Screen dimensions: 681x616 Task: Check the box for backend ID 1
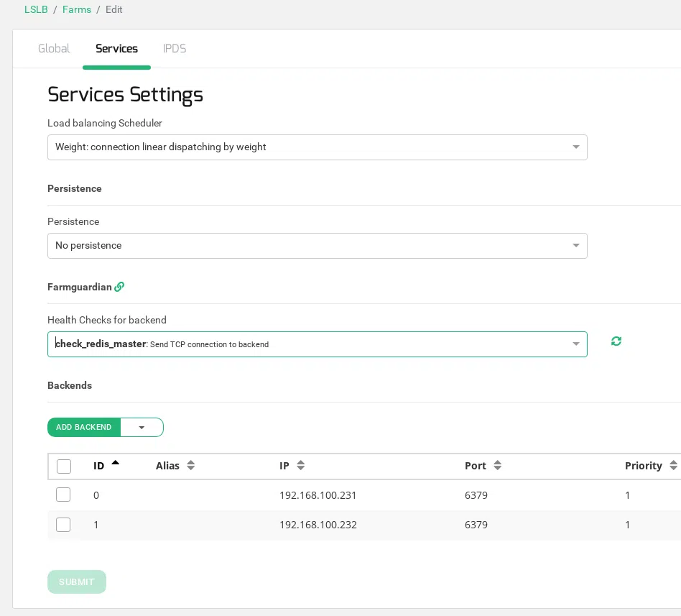pos(63,525)
